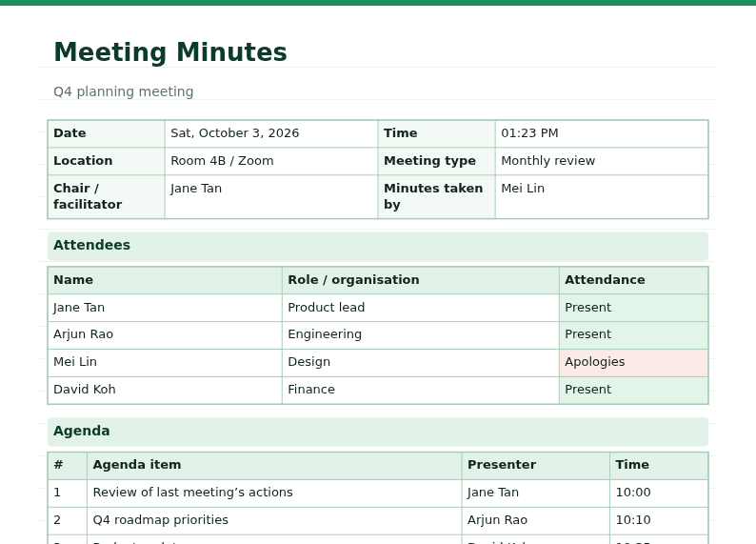Click the 'Time' header in Agenda table
Viewport: 756px width, 544px height.
click(659, 465)
